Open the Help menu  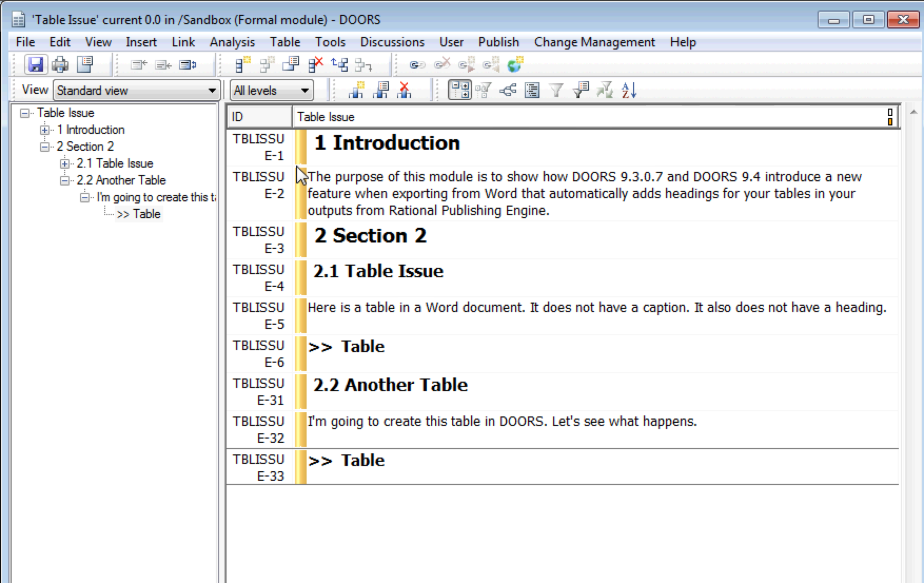click(x=683, y=42)
